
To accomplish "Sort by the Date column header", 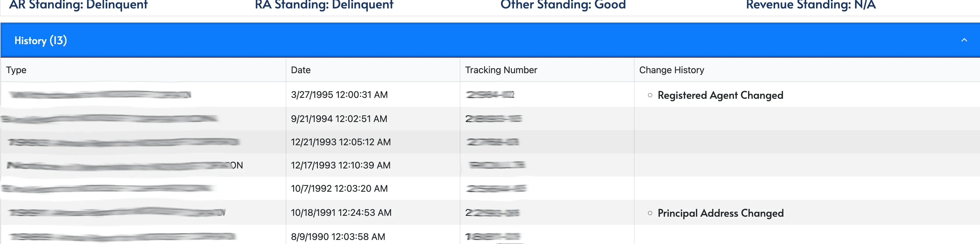I will point(300,70).
